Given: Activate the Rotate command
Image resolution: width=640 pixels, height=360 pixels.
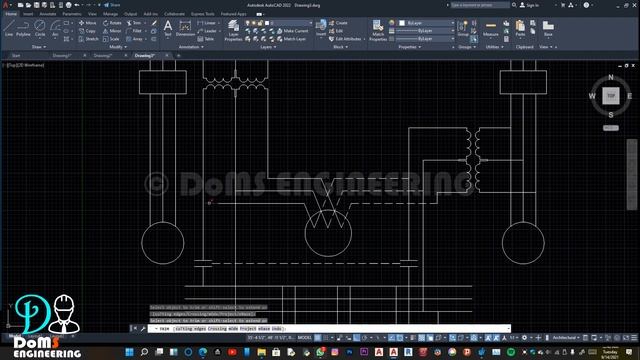Looking at the screenshot, I should [112, 23].
